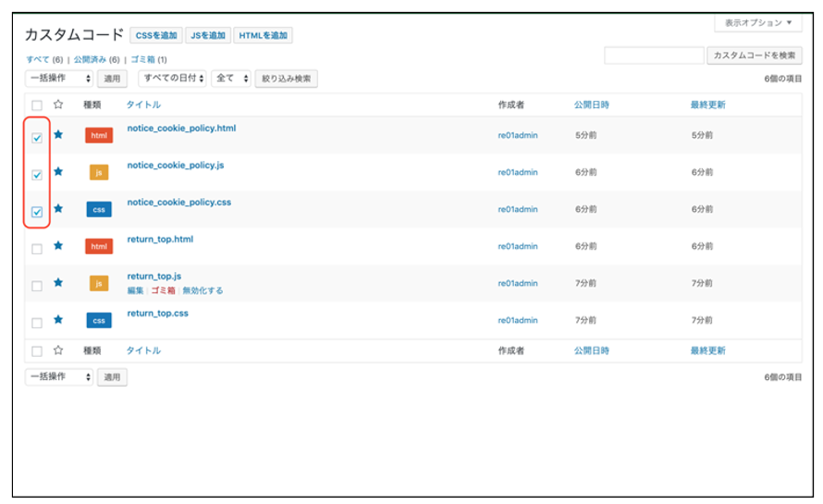Check the return_top.html checkbox
823x504 pixels.
37,249
